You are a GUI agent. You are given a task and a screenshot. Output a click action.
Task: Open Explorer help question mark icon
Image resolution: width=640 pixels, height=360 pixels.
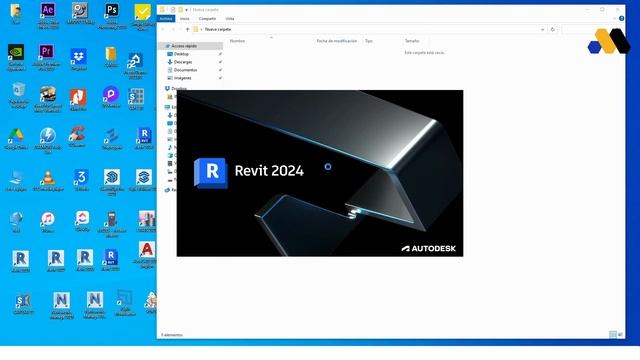click(621, 18)
